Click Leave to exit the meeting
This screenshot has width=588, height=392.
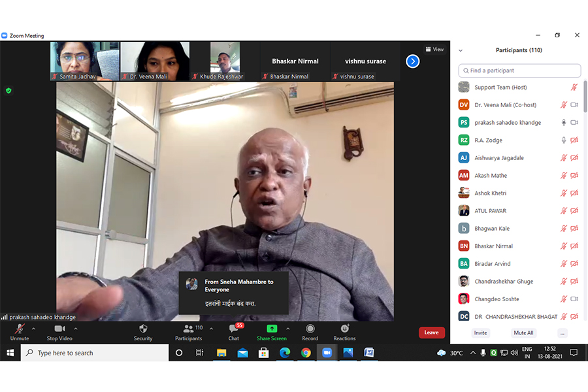pos(431,332)
